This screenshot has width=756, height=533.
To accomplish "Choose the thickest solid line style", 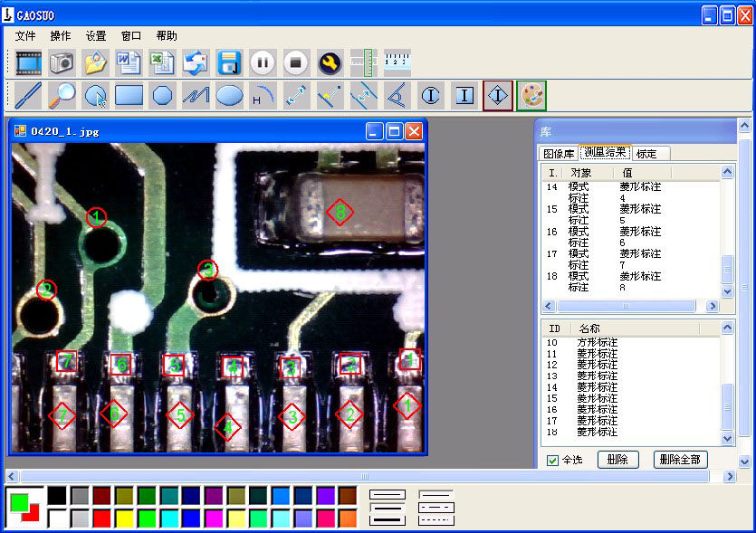I will [x=388, y=520].
